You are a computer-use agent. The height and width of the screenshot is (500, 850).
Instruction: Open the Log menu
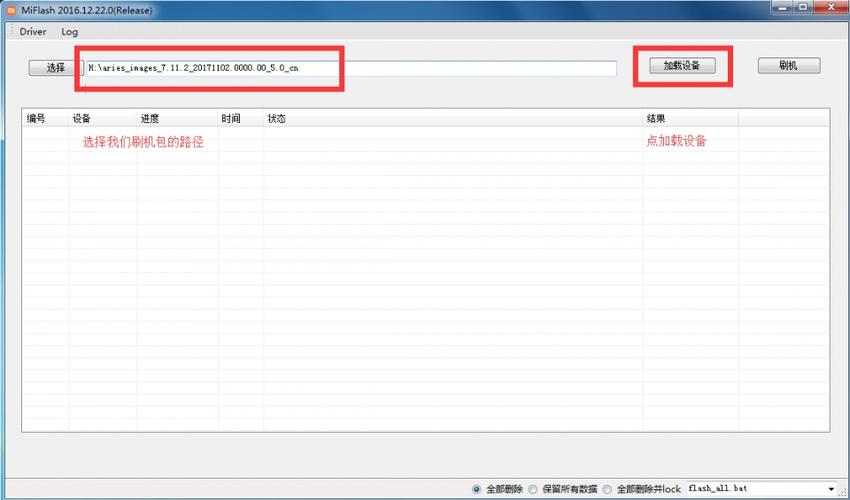tap(69, 32)
